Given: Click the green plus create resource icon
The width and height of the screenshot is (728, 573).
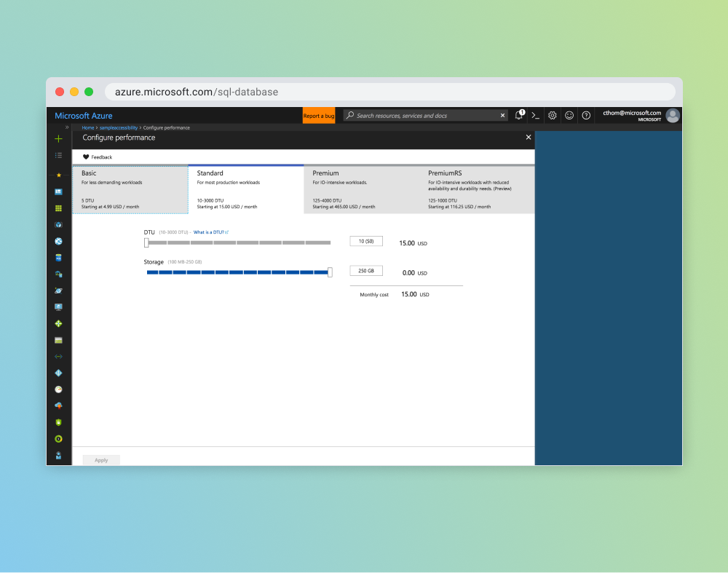Looking at the screenshot, I should 59,138.
